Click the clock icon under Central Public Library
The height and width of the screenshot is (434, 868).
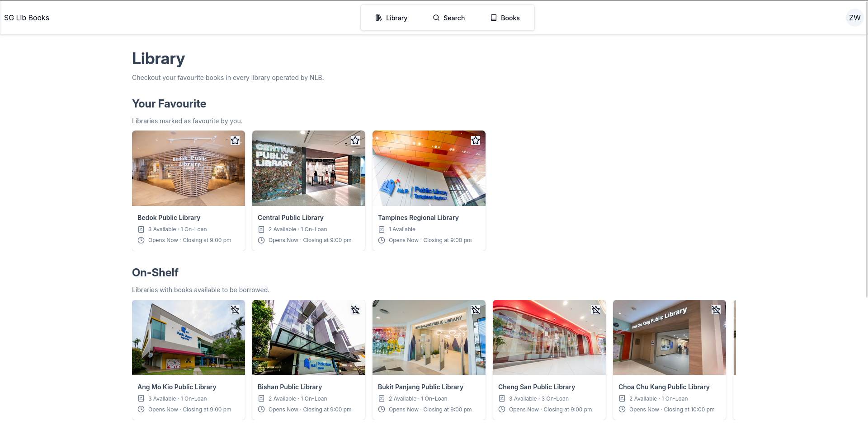261,240
